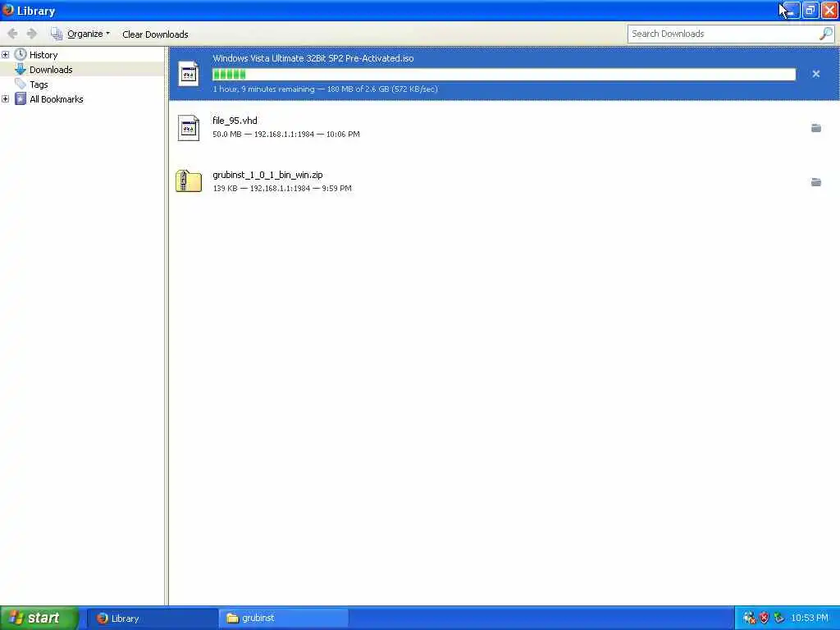
Task: Open the Organize dropdown menu
Action: (x=80, y=34)
